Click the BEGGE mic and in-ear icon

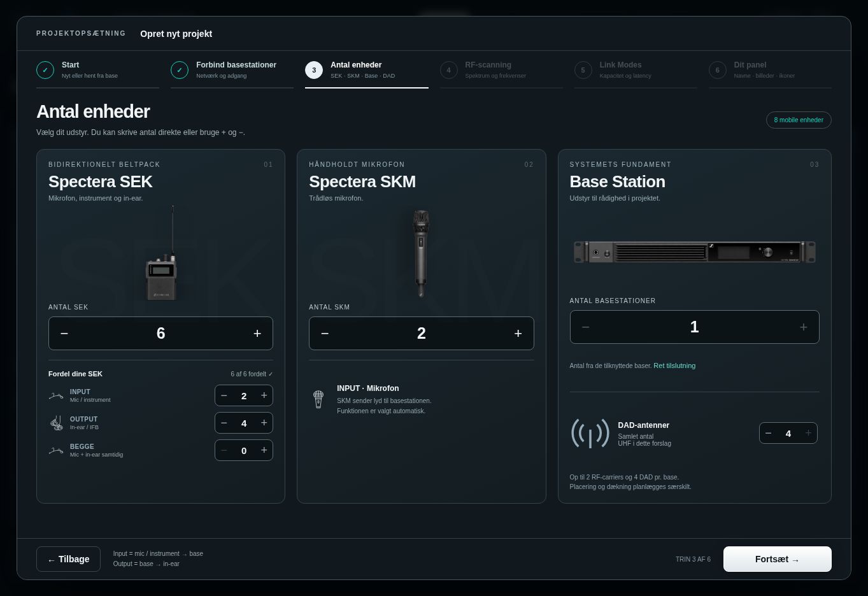click(x=56, y=451)
